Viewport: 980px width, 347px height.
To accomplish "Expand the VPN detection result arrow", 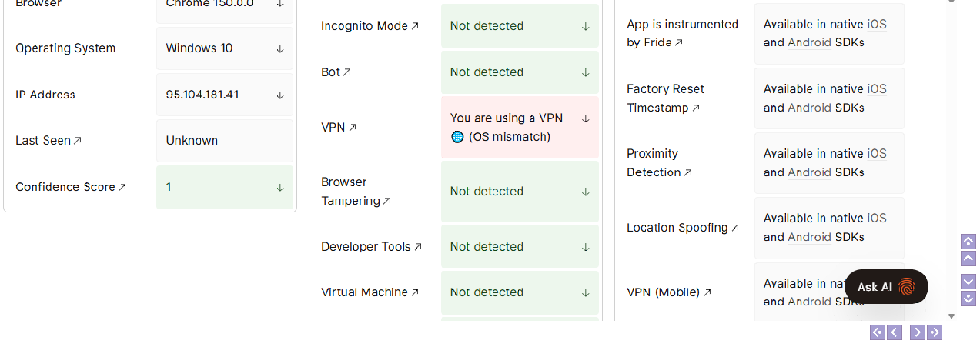I will coord(586,118).
